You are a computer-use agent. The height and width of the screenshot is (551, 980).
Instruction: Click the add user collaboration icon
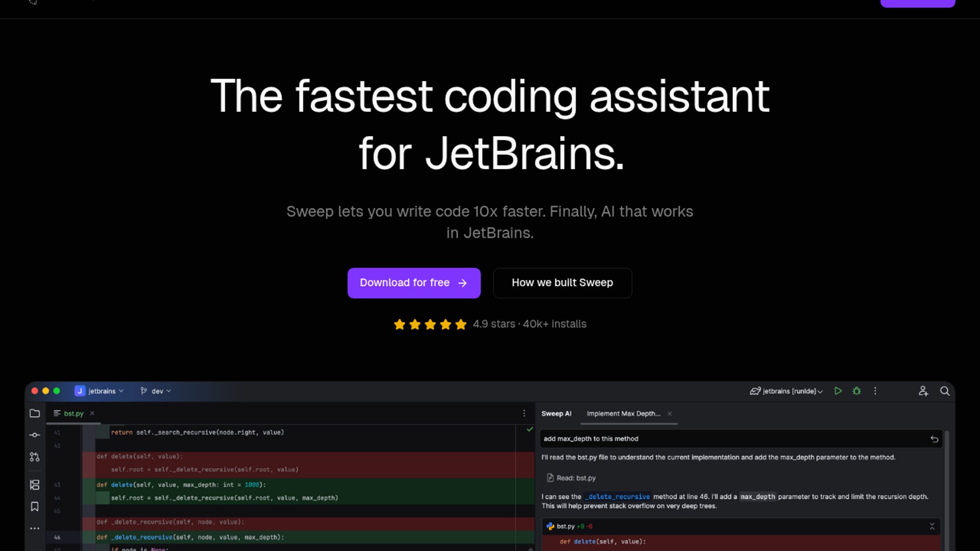(x=923, y=391)
